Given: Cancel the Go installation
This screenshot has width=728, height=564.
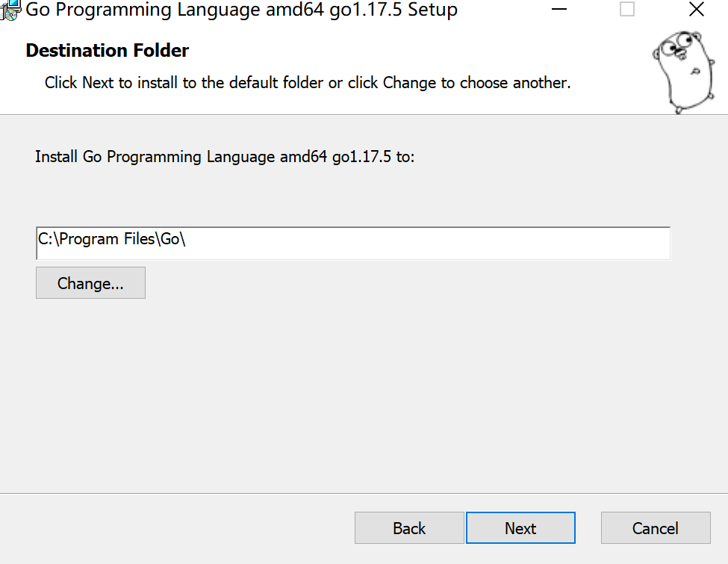Looking at the screenshot, I should coord(656,528).
